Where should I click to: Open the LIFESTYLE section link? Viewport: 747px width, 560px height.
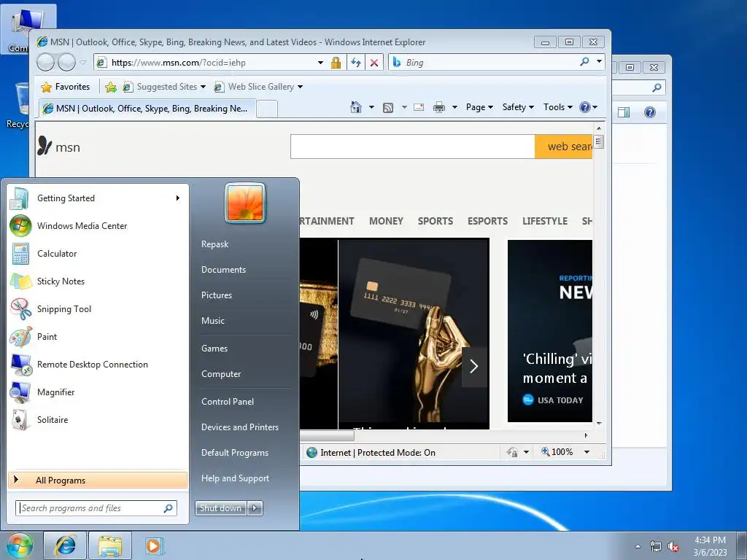tap(544, 221)
